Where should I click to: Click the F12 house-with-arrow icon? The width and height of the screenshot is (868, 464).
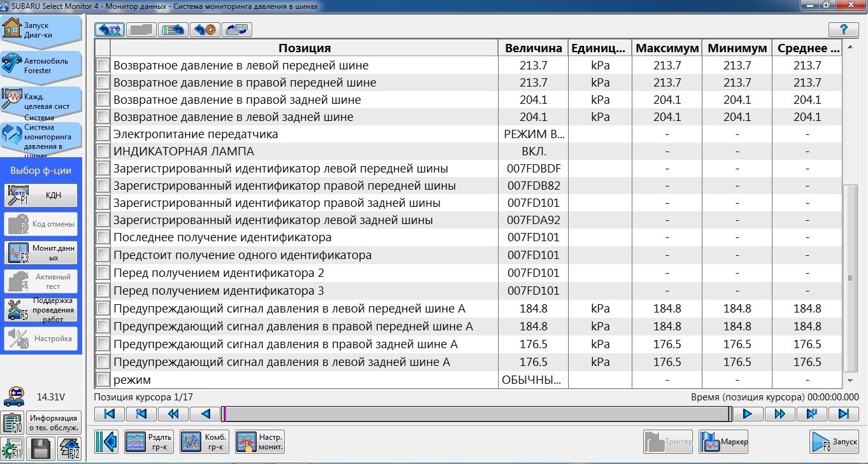tap(69, 449)
